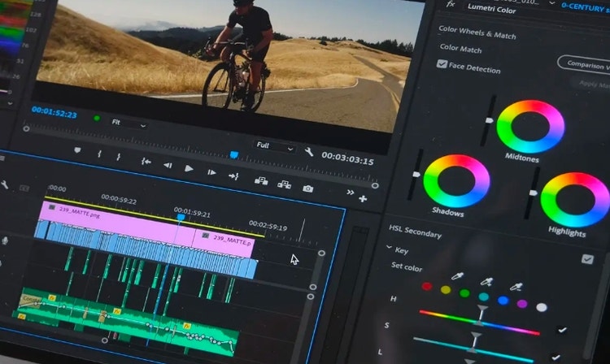Uncheck the H range slider checkbox

[561, 330]
